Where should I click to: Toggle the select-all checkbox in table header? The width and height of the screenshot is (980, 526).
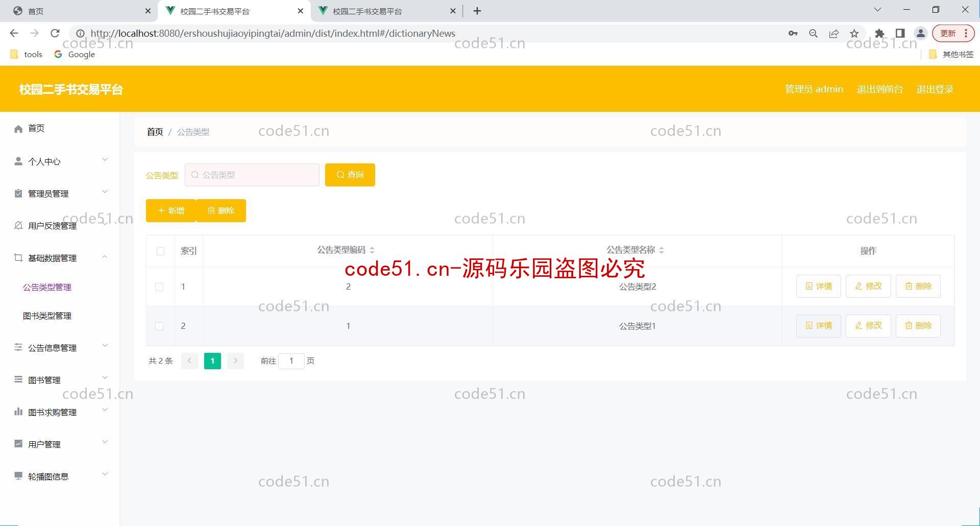[160, 251]
